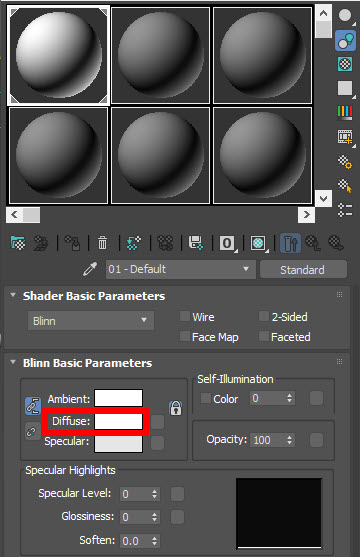Collapse the Blinn Basic Parameters rollout
The height and width of the screenshot is (557, 360).
[13, 362]
